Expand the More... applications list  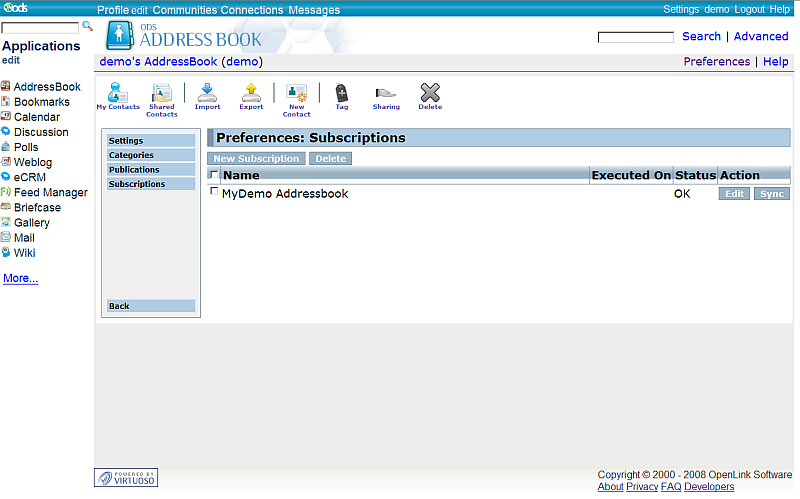pyautogui.click(x=20, y=278)
